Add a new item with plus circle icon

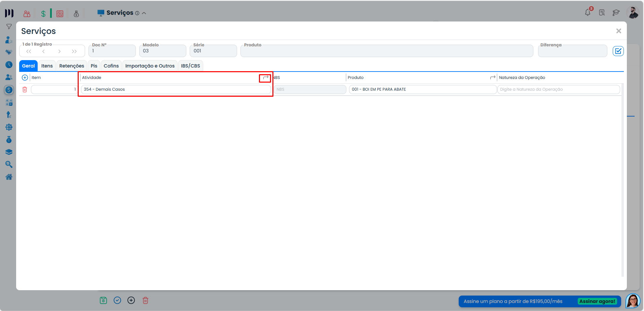tap(25, 78)
